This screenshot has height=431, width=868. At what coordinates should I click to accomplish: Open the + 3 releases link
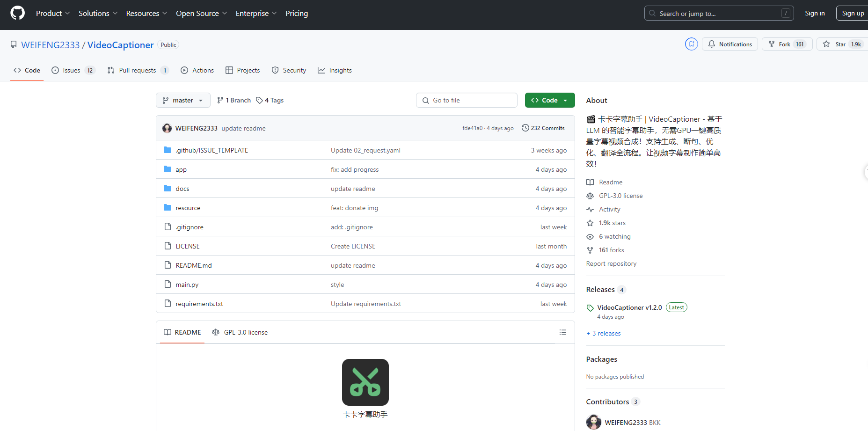pyautogui.click(x=604, y=333)
